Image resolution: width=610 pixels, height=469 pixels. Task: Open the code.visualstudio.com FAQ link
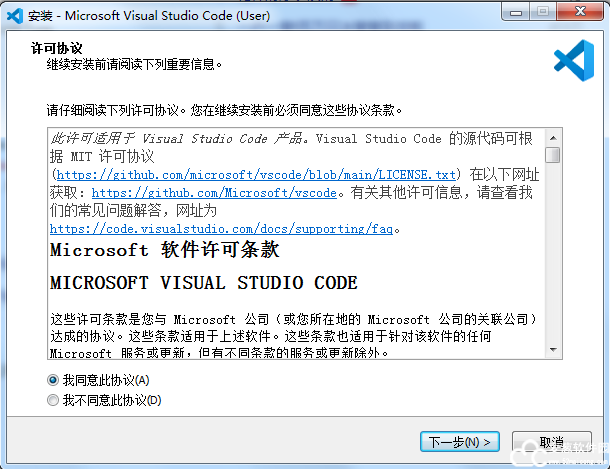221,229
